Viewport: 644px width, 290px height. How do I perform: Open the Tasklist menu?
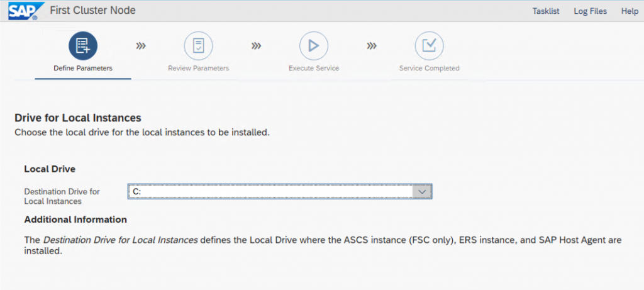[x=546, y=11]
